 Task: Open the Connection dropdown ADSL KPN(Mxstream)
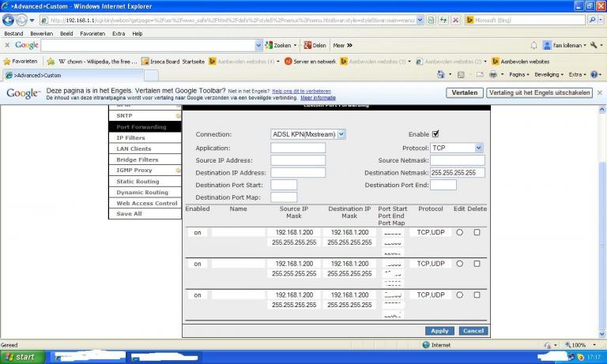(x=308, y=134)
